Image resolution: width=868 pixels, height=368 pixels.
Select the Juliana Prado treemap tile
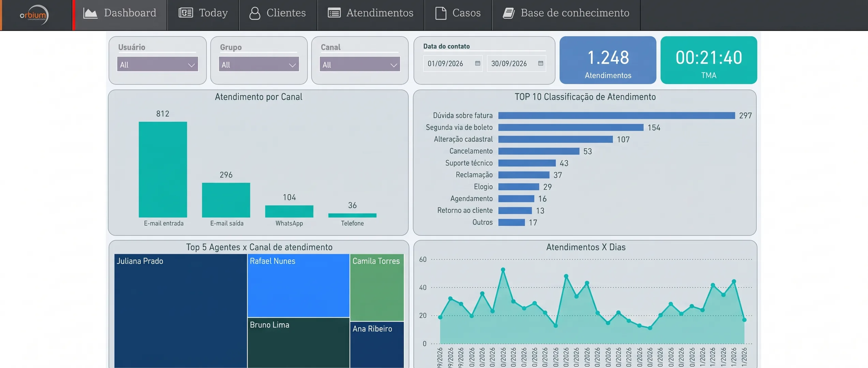[x=180, y=311]
